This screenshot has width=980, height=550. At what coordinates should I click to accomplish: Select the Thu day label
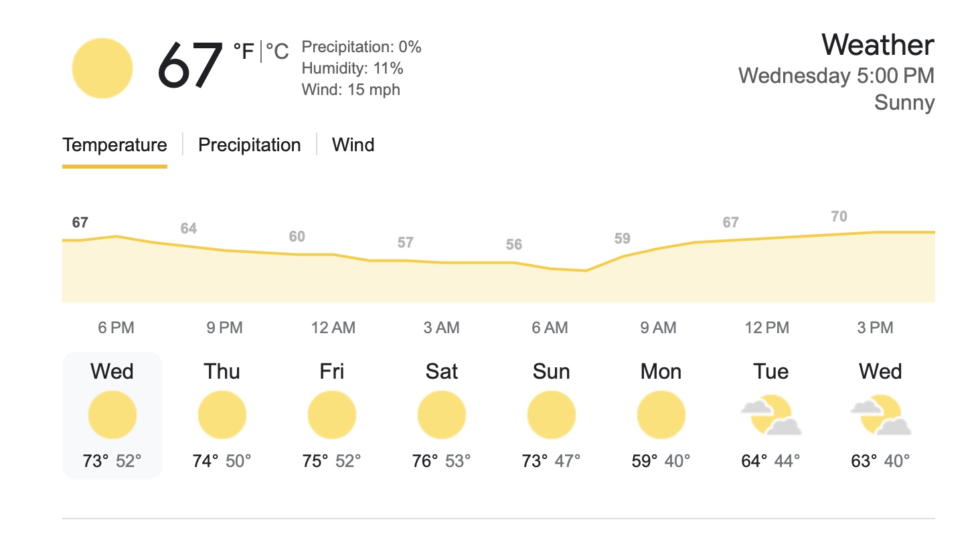point(222,371)
